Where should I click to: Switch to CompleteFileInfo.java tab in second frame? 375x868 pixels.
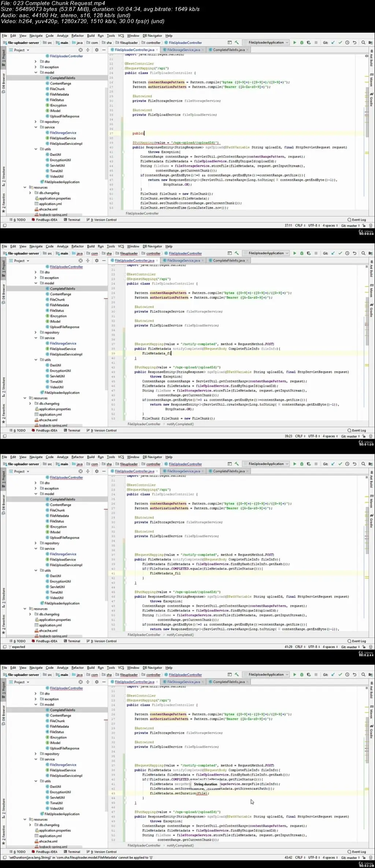pyautogui.click(x=229, y=261)
